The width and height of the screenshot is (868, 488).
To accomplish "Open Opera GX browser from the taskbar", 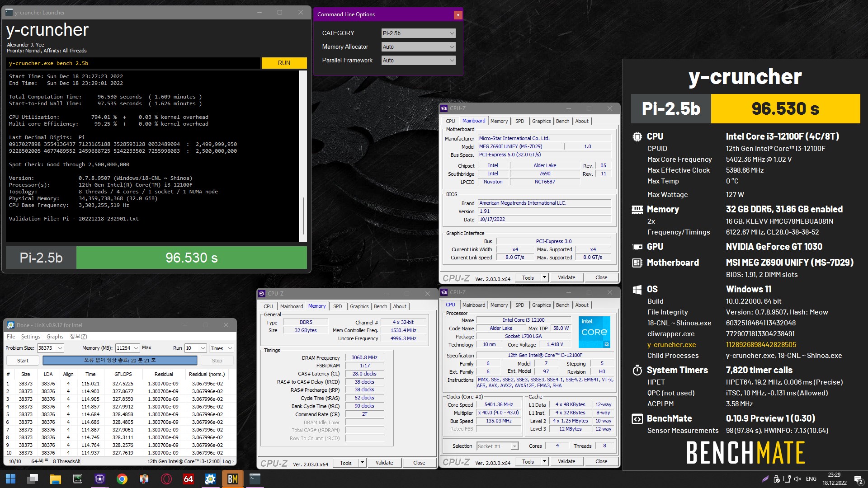I will pos(166,479).
